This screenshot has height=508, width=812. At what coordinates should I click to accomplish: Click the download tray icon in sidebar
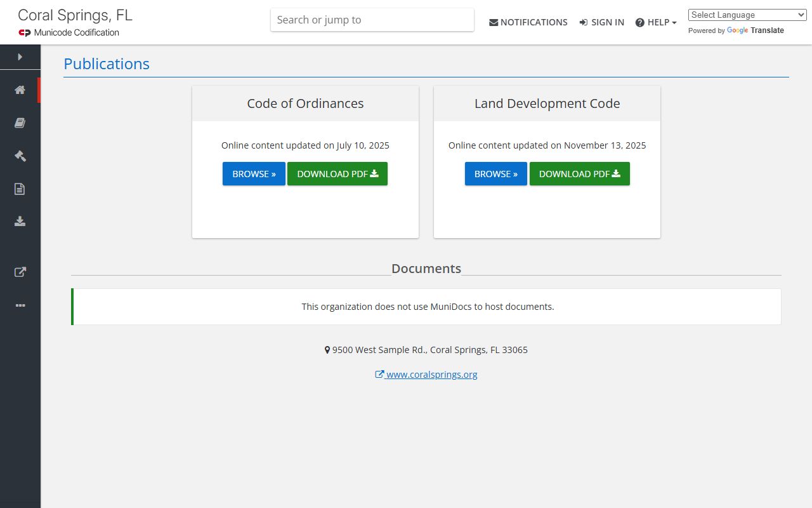pyautogui.click(x=20, y=222)
